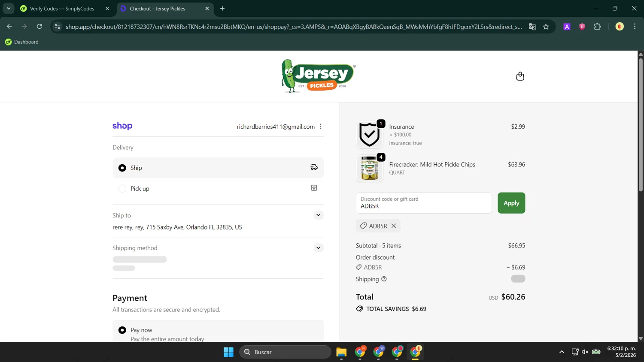Click the shipping address text line
Image resolution: width=644 pixels, height=362 pixels.
177,227
